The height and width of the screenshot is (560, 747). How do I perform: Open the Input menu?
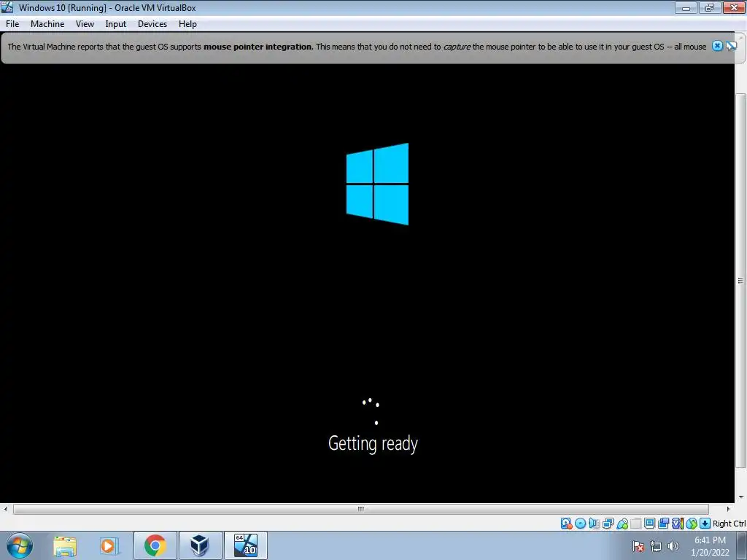tap(116, 24)
